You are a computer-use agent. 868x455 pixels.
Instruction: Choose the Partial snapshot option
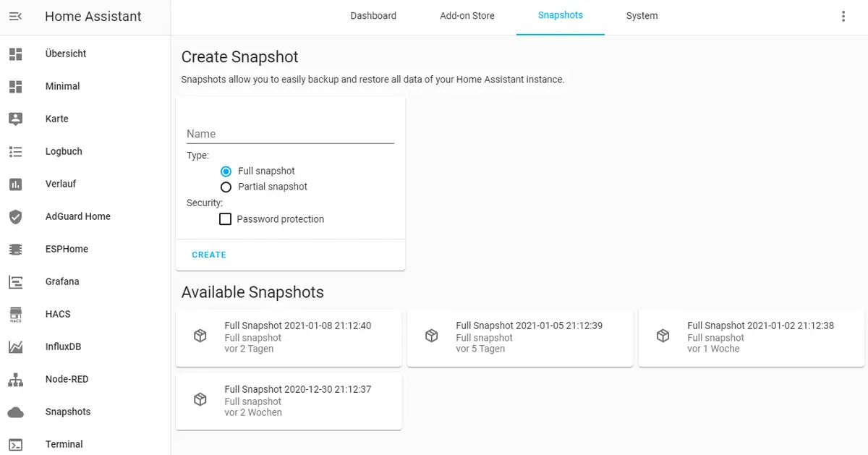point(226,187)
